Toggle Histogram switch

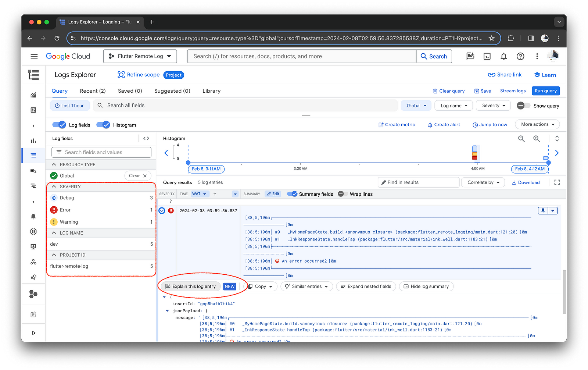(103, 125)
